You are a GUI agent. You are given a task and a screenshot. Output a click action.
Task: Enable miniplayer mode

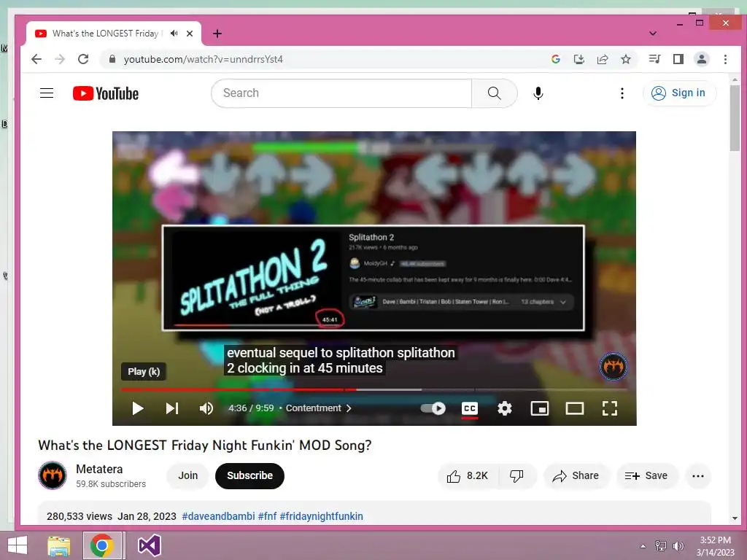pos(540,408)
